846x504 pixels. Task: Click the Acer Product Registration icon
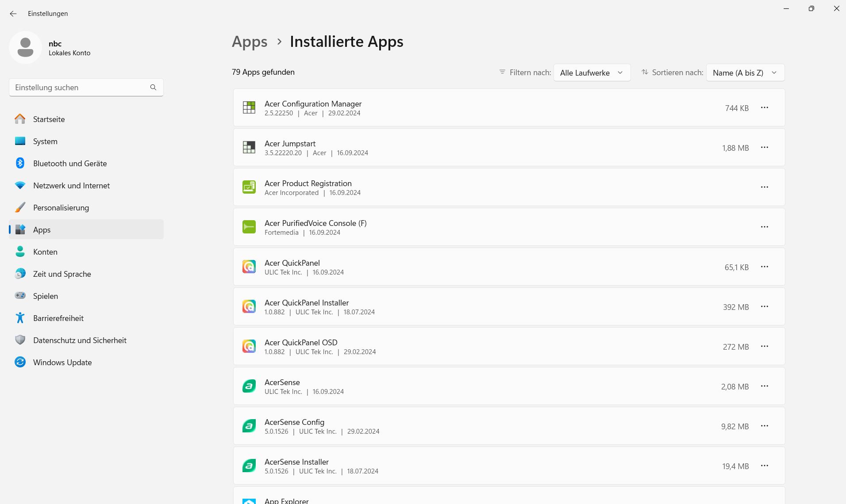click(x=249, y=187)
